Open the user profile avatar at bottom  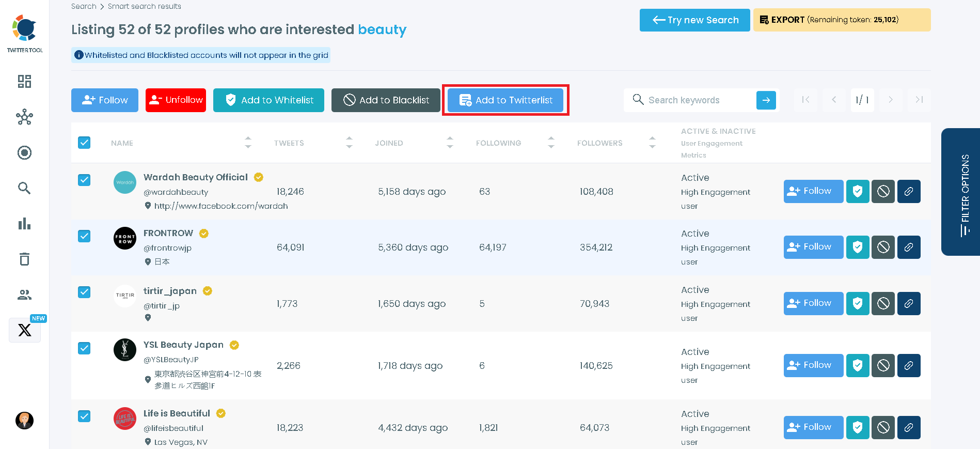24,421
